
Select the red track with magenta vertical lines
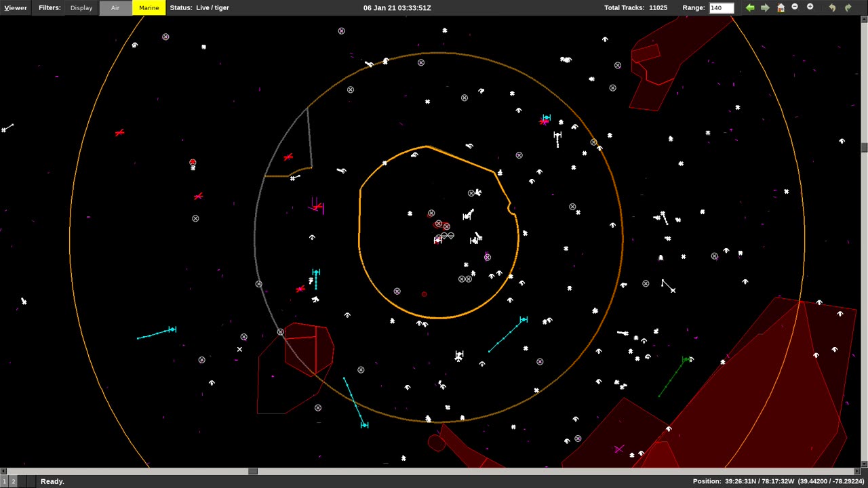(x=317, y=206)
